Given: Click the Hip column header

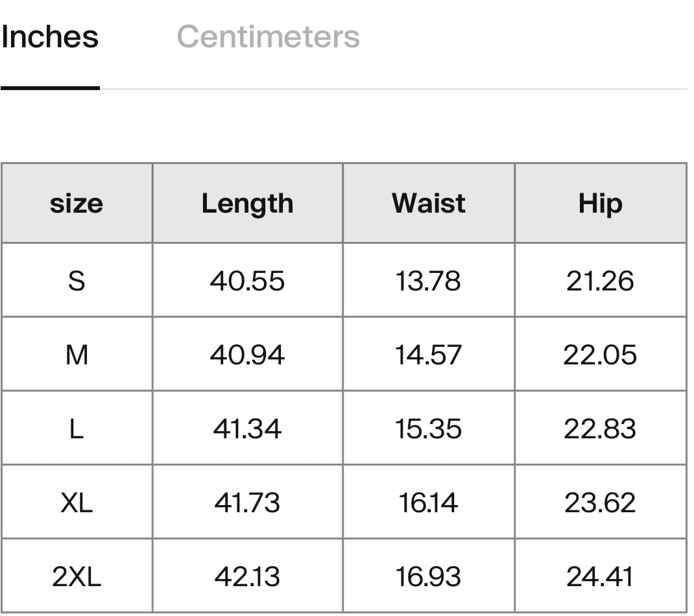Looking at the screenshot, I should 601,204.
